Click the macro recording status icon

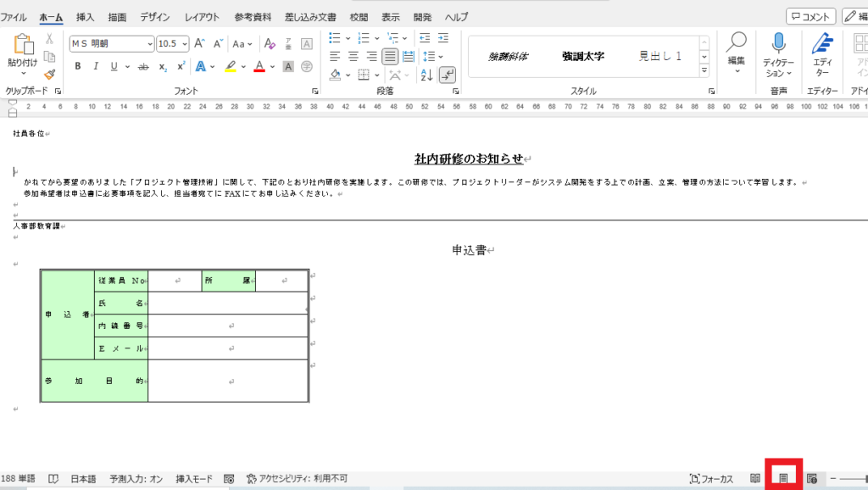click(x=229, y=478)
